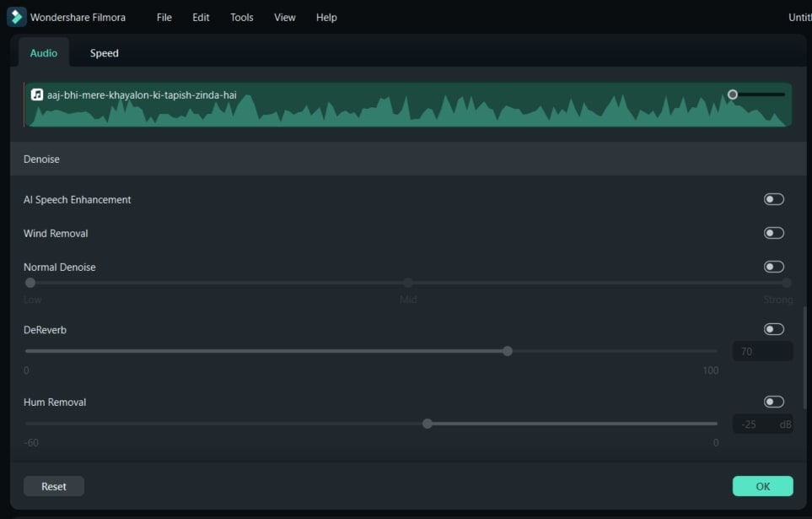Viewport: 812px width, 519px height.
Task: Switch to the Audio tab
Action: 44,53
